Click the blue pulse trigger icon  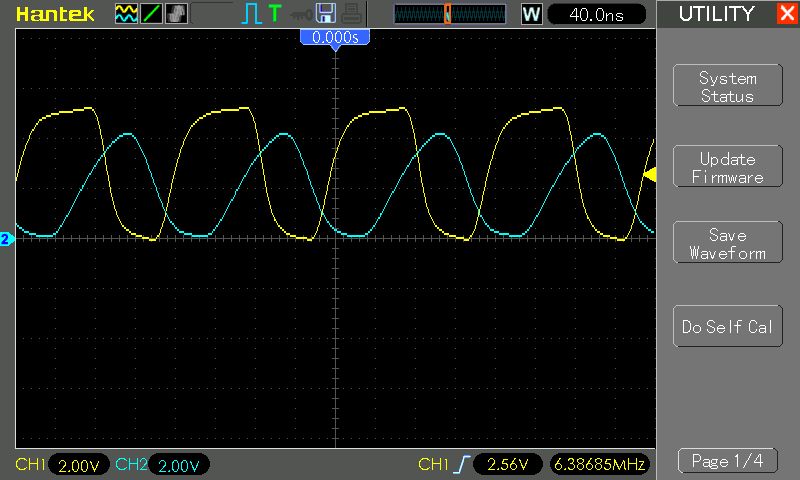coord(251,14)
